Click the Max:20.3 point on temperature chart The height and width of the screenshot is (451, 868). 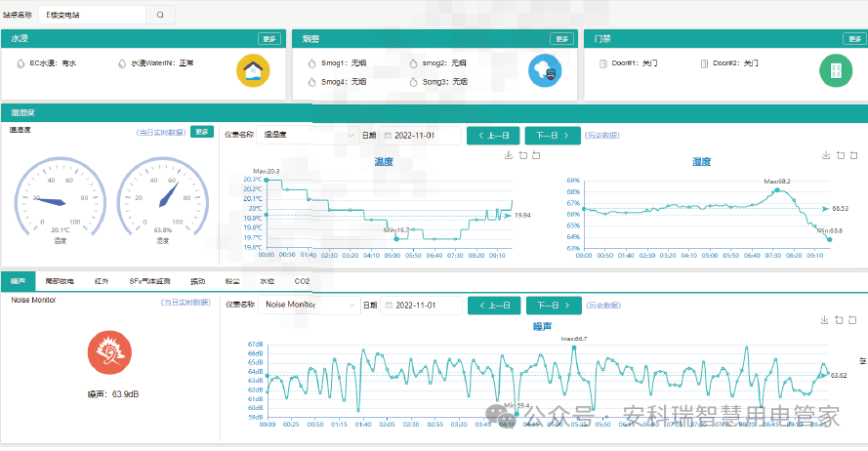pyautogui.click(x=267, y=180)
